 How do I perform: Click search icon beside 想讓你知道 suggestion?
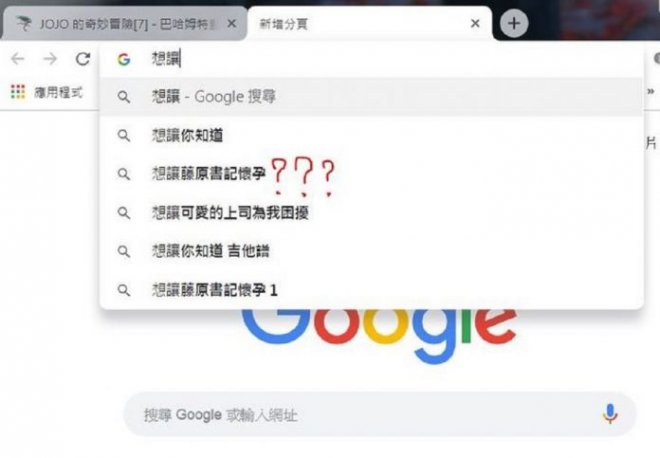124,136
